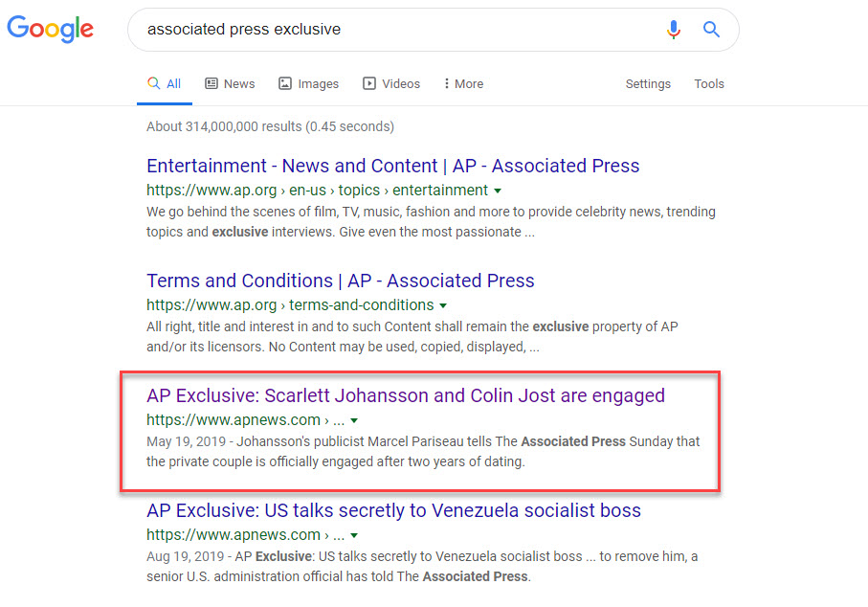Viewport: 868px width, 607px height.
Task: Expand dropdown arrow beside Scarlett Johansson result URL
Action: coord(354,420)
